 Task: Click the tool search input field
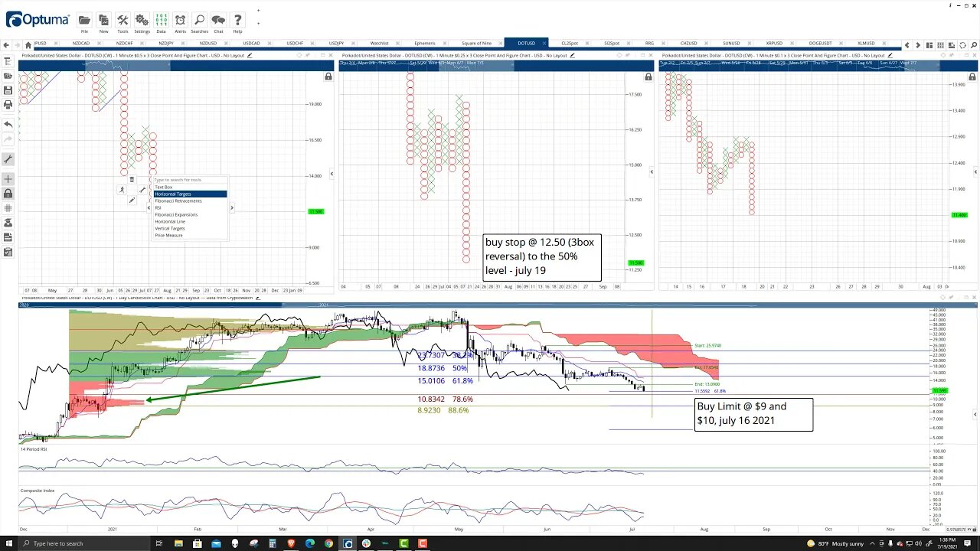(x=190, y=180)
